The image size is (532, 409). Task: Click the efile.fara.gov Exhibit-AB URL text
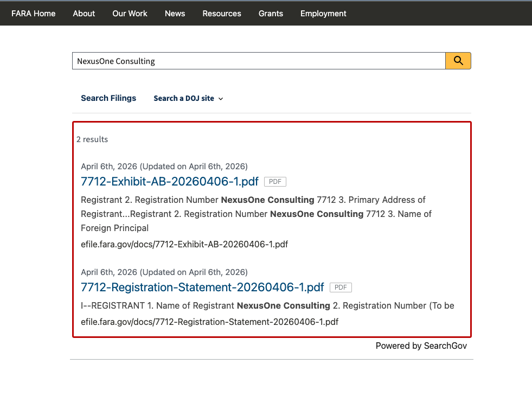click(184, 244)
